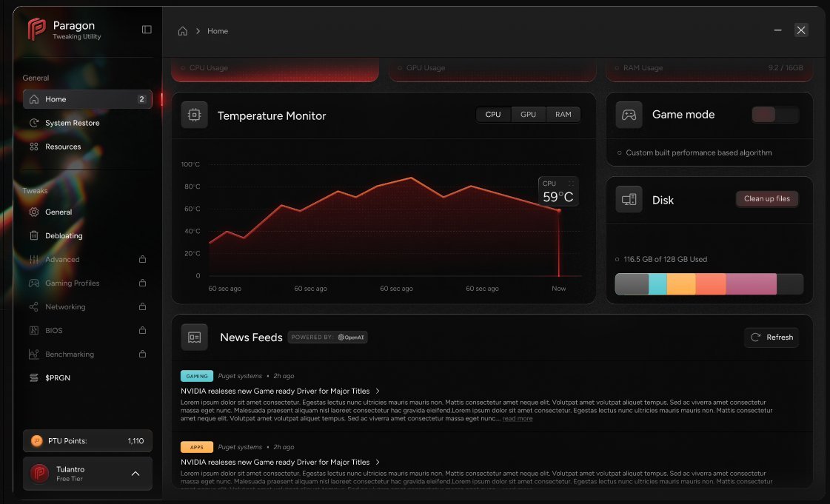Click the lock icon beside BIOS
Screen dimensions: 830x504
[x=142, y=330]
